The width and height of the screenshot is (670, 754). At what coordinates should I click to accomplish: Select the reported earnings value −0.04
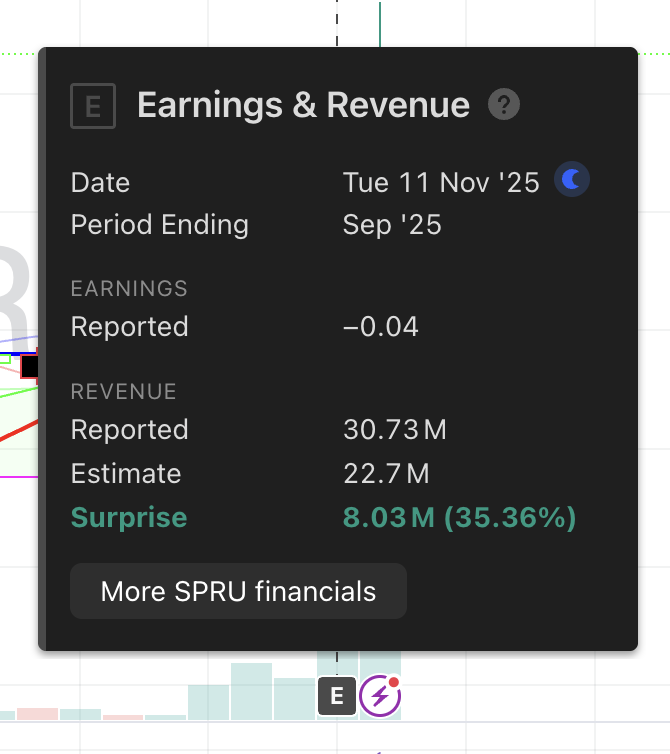380,327
